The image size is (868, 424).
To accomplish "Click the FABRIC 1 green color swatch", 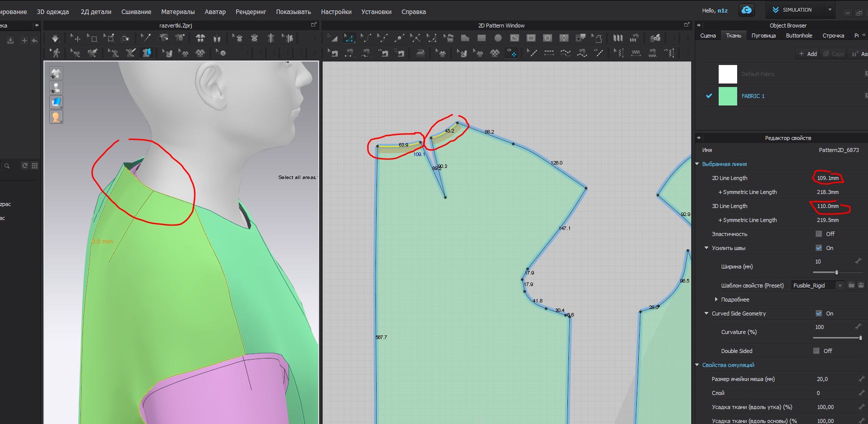I will (728, 96).
